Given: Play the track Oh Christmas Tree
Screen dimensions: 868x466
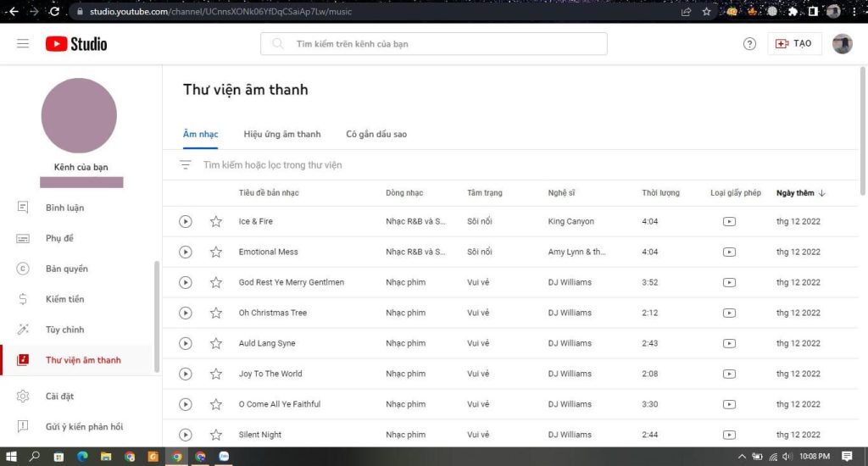Looking at the screenshot, I should click(x=186, y=313).
